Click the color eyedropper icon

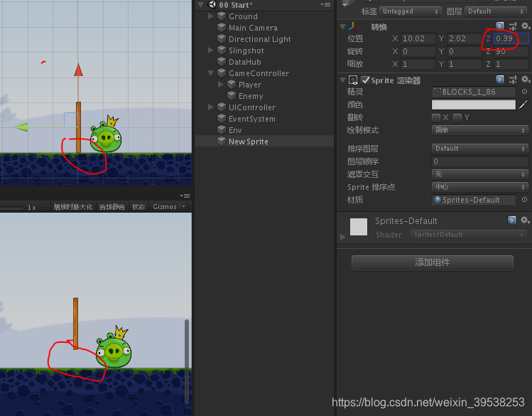[x=523, y=105]
